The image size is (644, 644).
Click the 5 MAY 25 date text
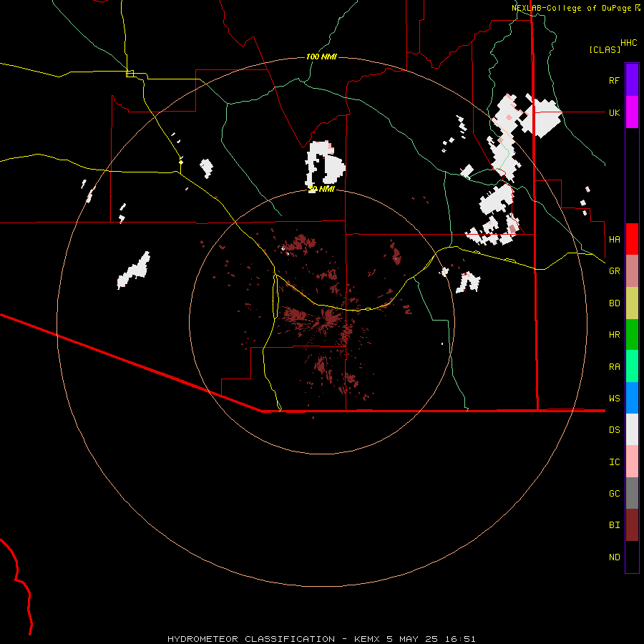412,639
